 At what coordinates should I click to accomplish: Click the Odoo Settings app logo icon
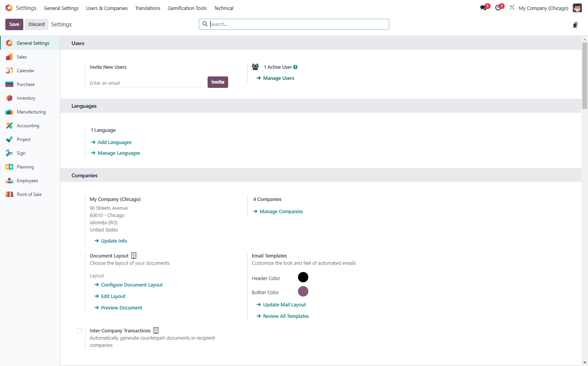pyautogui.click(x=9, y=8)
